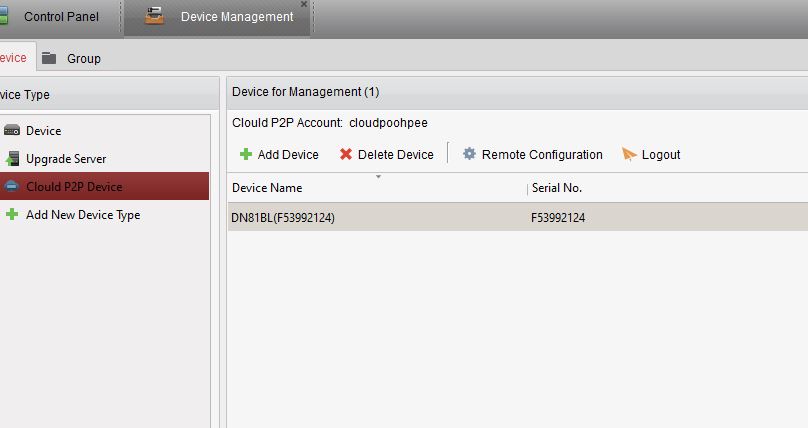Image resolution: width=808 pixels, height=428 pixels.
Task: Click the Remote Configuration gear icon
Action: point(469,153)
